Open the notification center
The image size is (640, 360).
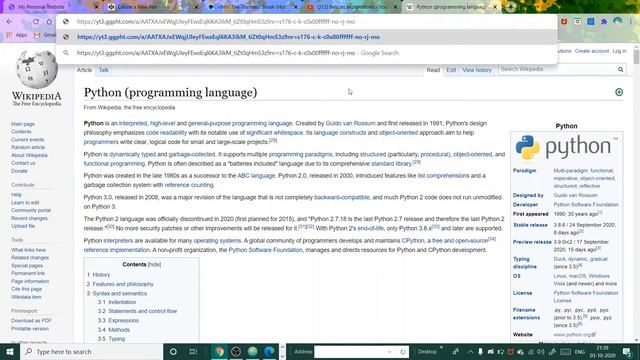click(627, 351)
